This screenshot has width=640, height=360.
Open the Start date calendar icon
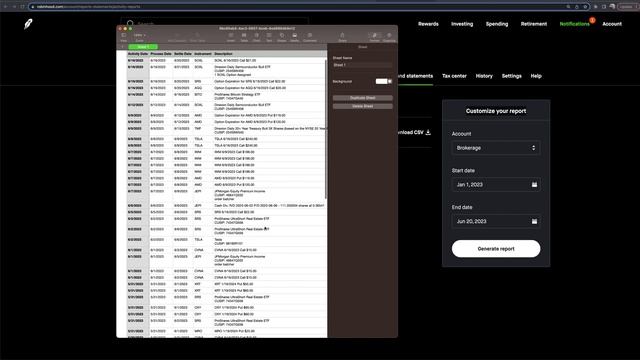(x=534, y=184)
